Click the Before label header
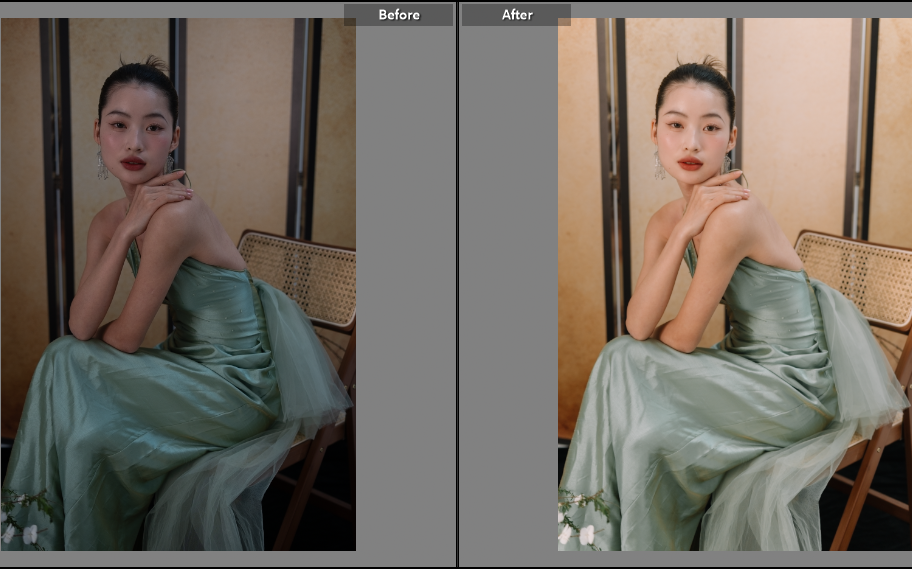Image resolution: width=912 pixels, height=569 pixels. (398, 15)
